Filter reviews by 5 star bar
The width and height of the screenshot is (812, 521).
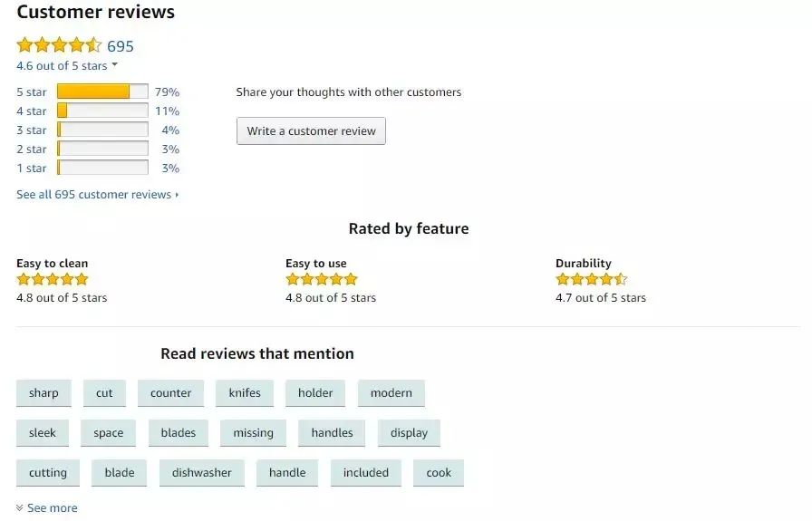102,92
